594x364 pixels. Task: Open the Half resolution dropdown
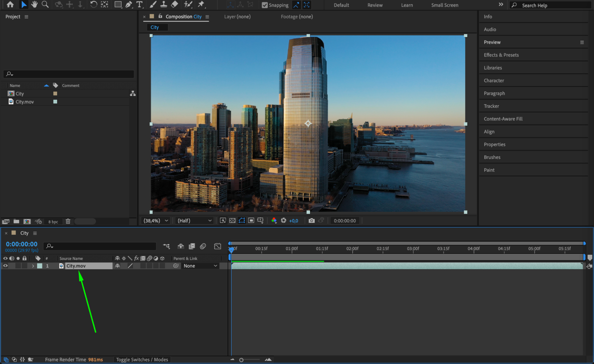[194, 221]
